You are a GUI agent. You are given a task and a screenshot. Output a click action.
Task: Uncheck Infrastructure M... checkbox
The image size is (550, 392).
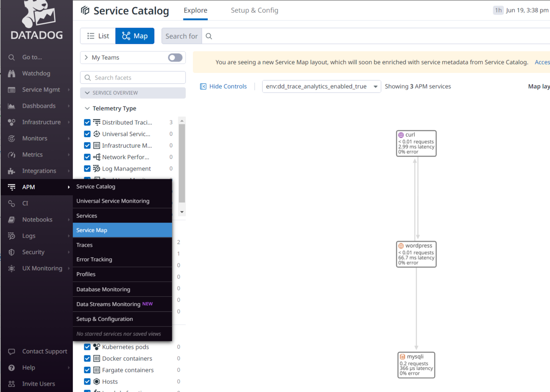[x=87, y=145]
